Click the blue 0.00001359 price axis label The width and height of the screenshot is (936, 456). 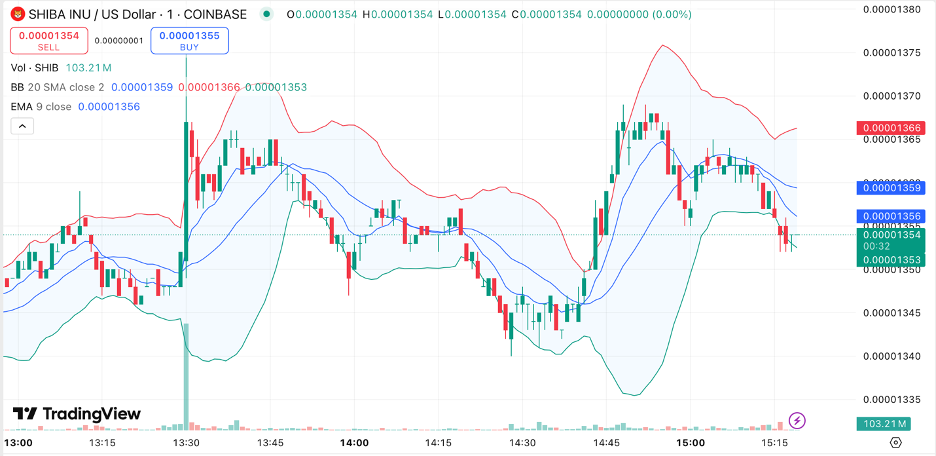click(x=895, y=187)
